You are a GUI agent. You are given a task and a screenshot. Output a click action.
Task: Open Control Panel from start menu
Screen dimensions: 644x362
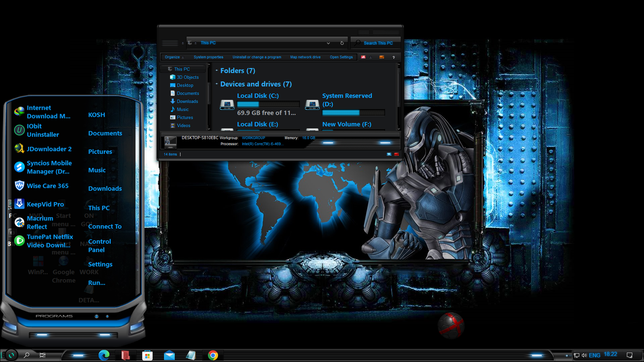(x=100, y=245)
